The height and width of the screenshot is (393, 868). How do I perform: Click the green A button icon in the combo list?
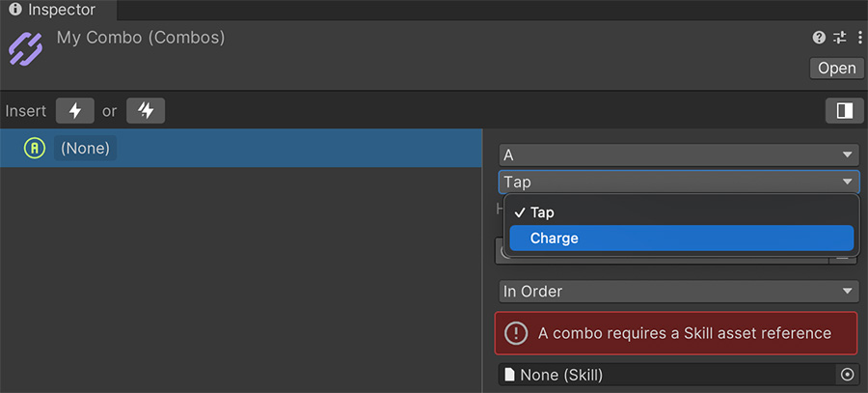(x=35, y=148)
